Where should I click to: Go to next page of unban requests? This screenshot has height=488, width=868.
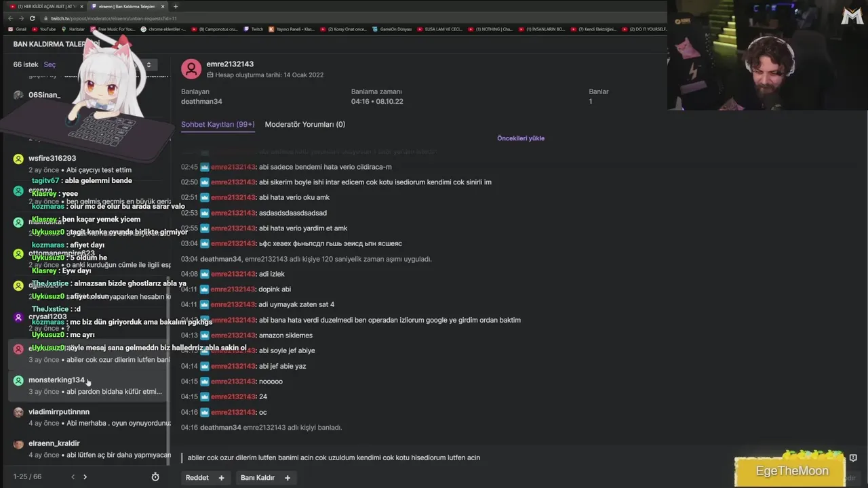tap(85, 477)
